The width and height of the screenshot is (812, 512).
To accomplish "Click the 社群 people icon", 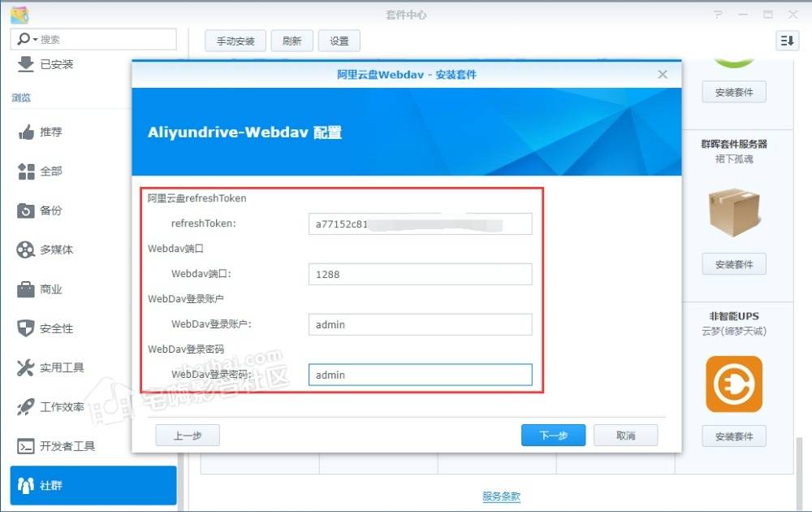I will (25, 485).
